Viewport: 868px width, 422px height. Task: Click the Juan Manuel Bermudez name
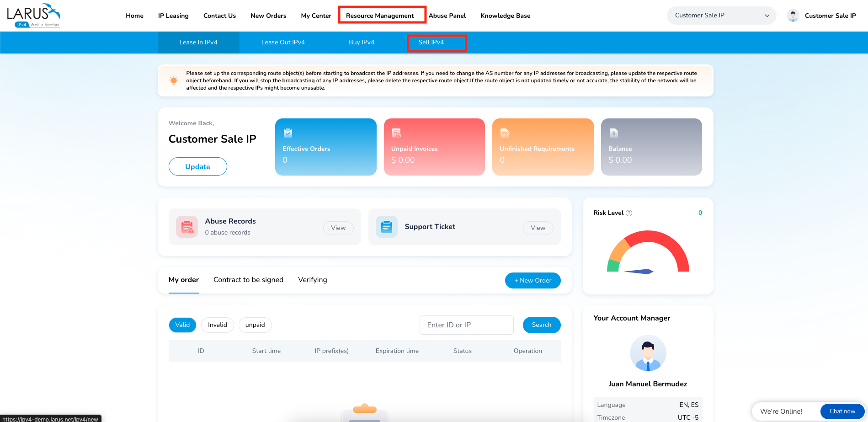coord(648,384)
